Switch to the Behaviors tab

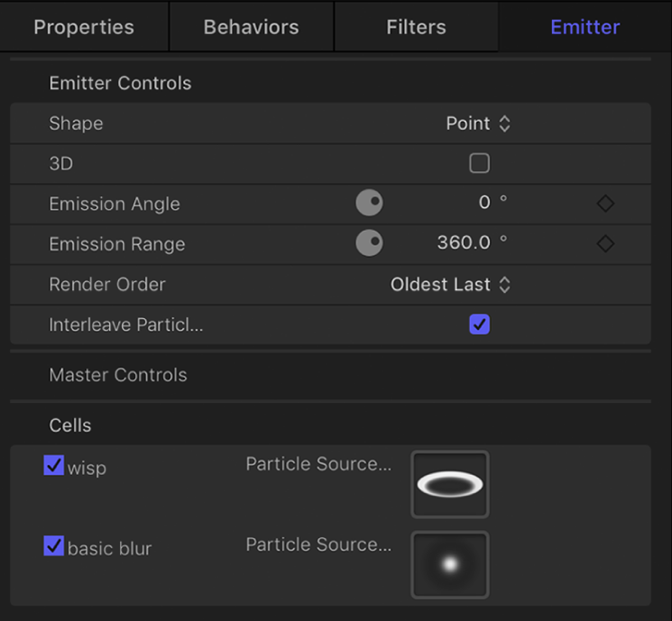coord(252,27)
